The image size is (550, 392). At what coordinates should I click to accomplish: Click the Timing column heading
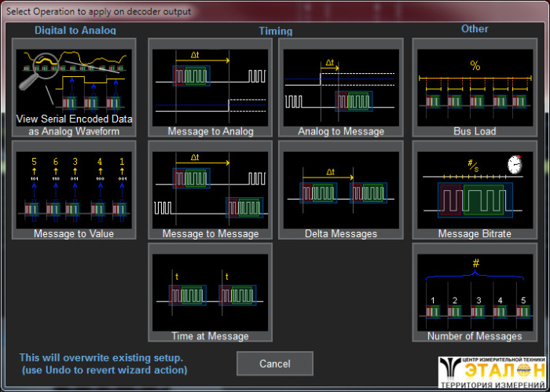pyautogui.click(x=275, y=31)
